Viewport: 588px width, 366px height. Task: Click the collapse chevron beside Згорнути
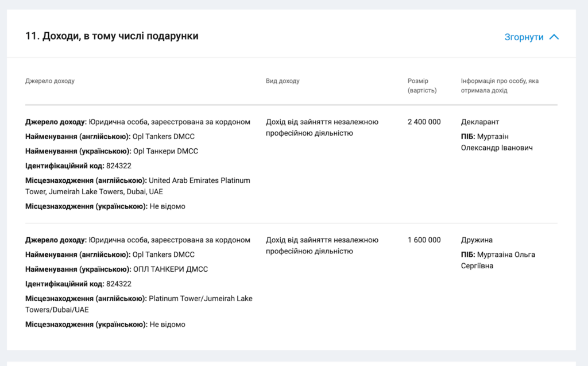554,37
